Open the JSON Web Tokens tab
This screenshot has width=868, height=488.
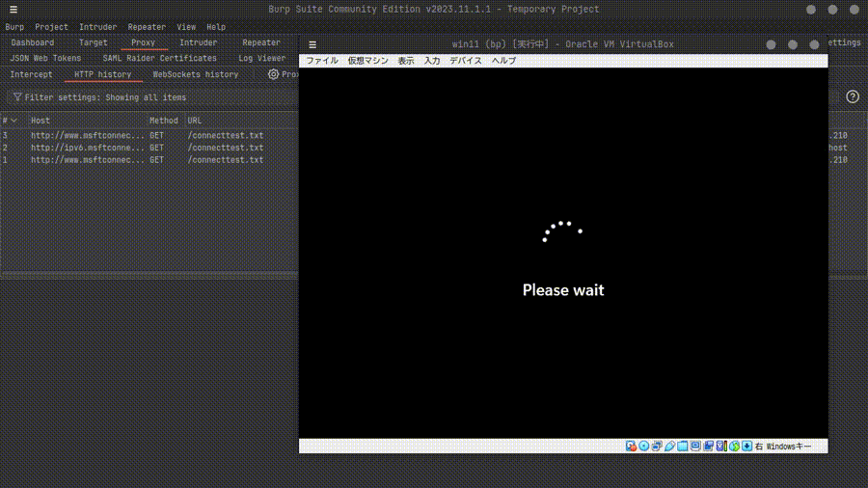pyautogui.click(x=45, y=58)
